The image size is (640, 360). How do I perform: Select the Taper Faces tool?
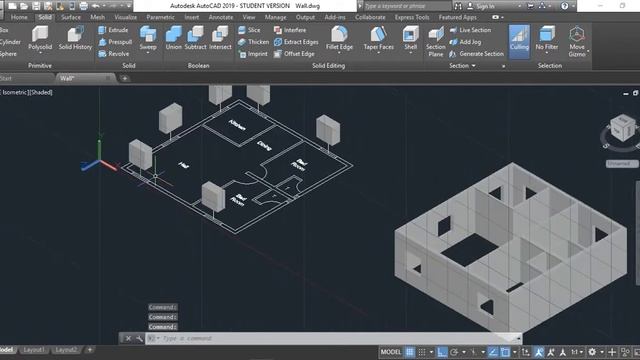(x=378, y=39)
